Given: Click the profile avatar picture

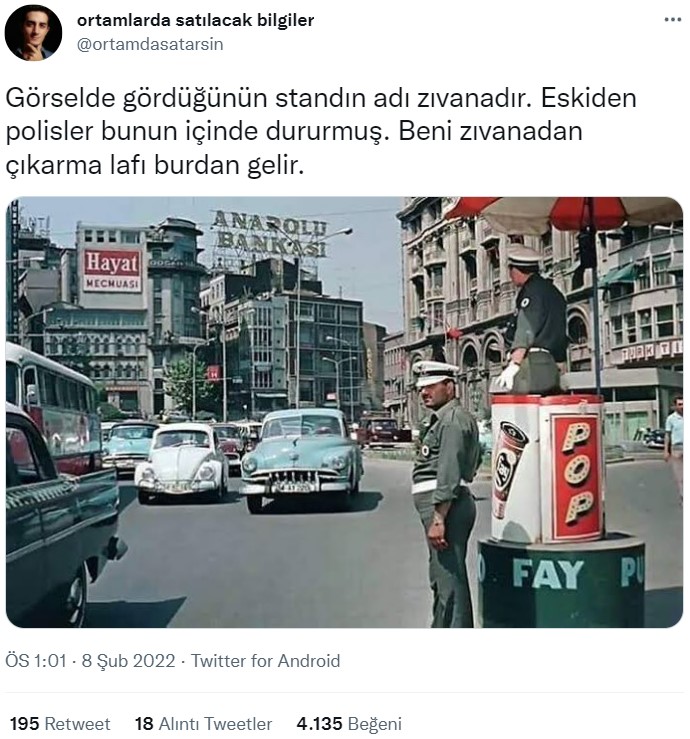Looking at the screenshot, I should coord(33,33).
